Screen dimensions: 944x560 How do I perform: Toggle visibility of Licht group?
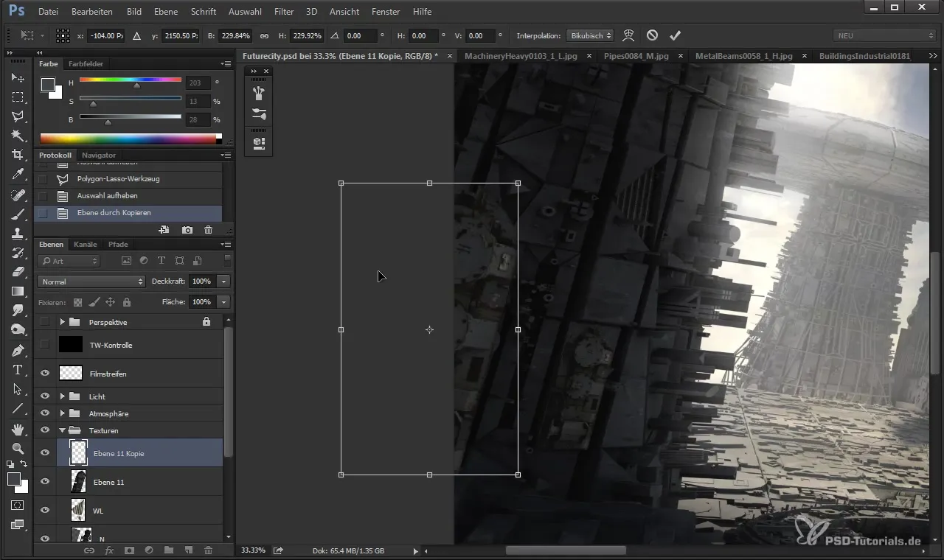click(x=45, y=396)
